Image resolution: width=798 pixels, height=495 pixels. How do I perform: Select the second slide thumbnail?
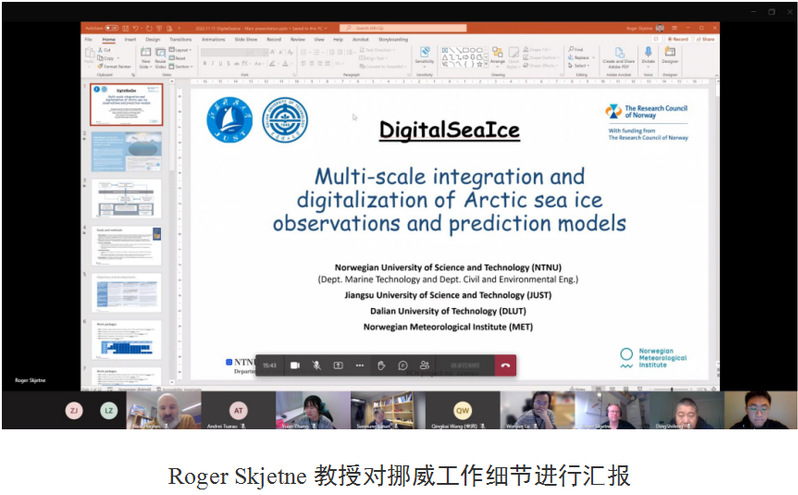click(126, 151)
